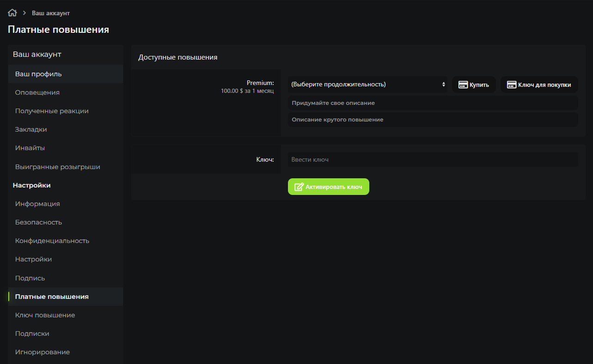Open Ваш профиль in sidebar
593x364 pixels.
38,74
